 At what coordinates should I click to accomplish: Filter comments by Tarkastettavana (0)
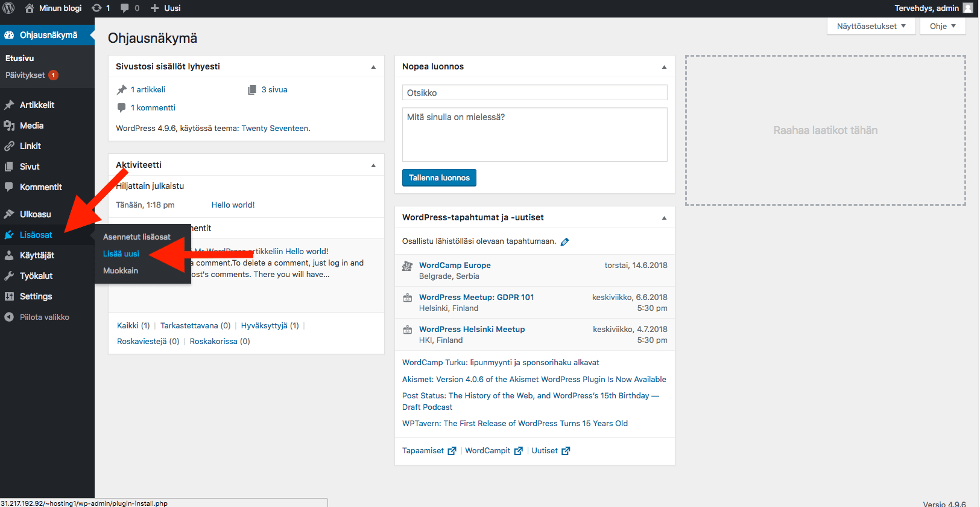(195, 325)
